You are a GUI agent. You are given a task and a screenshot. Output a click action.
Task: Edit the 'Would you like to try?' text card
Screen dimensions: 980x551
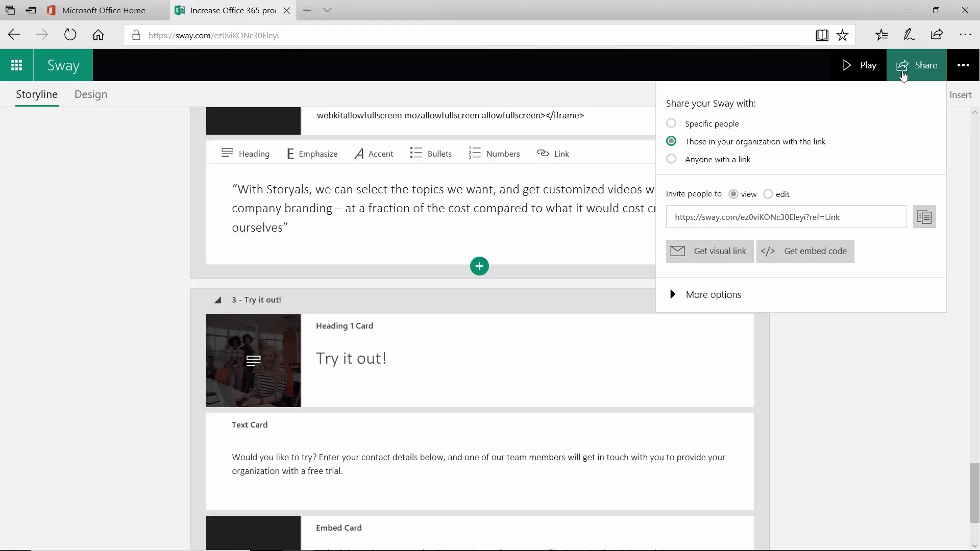[x=479, y=464]
